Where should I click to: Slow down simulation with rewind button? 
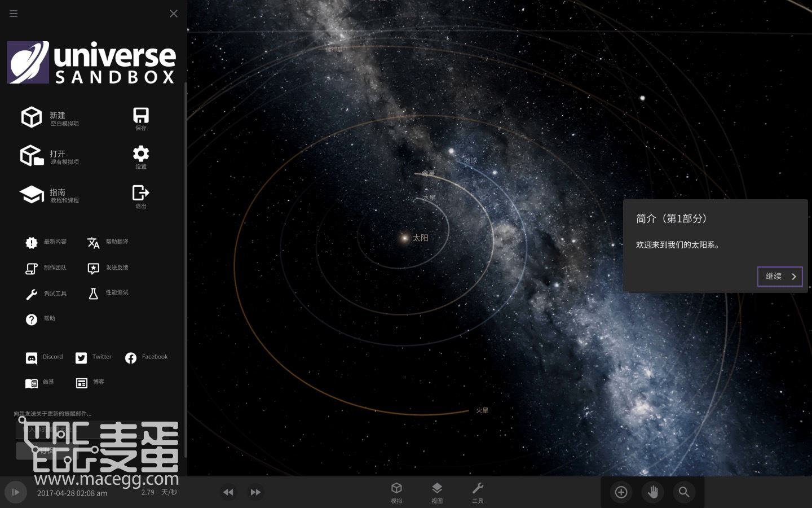point(228,492)
